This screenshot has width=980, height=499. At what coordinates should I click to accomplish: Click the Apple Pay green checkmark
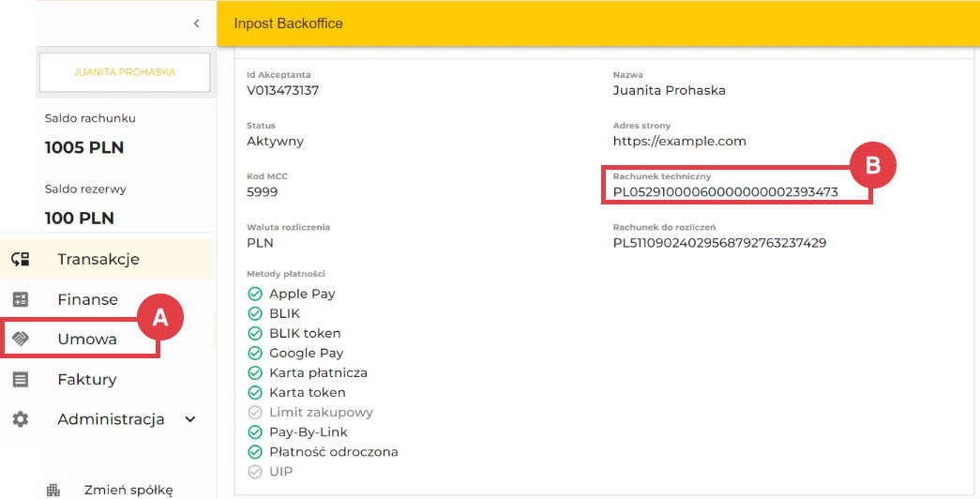(255, 294)
